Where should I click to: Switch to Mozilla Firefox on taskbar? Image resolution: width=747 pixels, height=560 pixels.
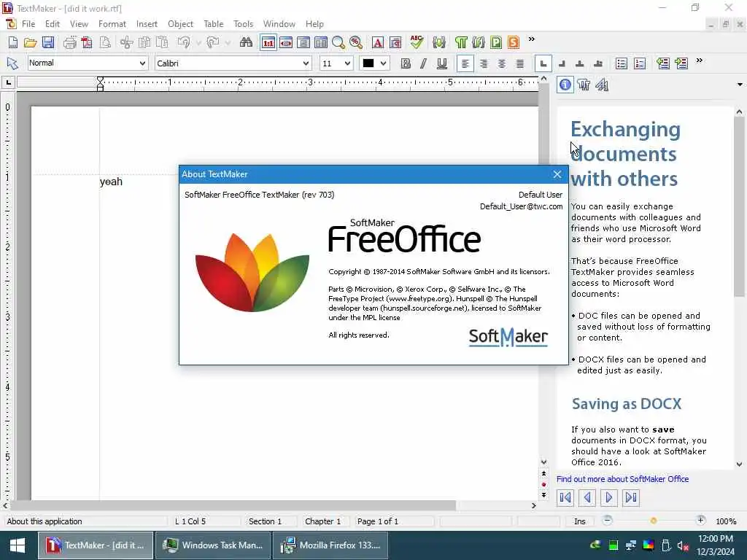point(330,545)
